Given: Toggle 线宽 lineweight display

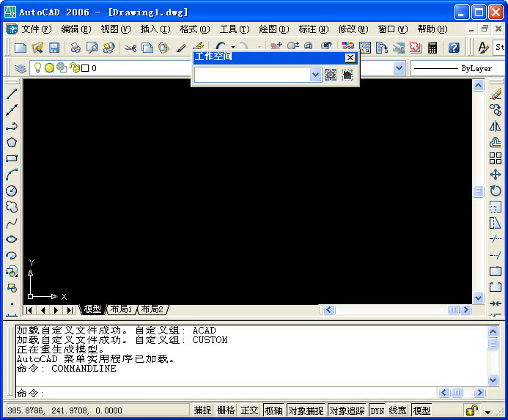Looking at the screenshot, I should pyautogui.click(x=397, y=410).
